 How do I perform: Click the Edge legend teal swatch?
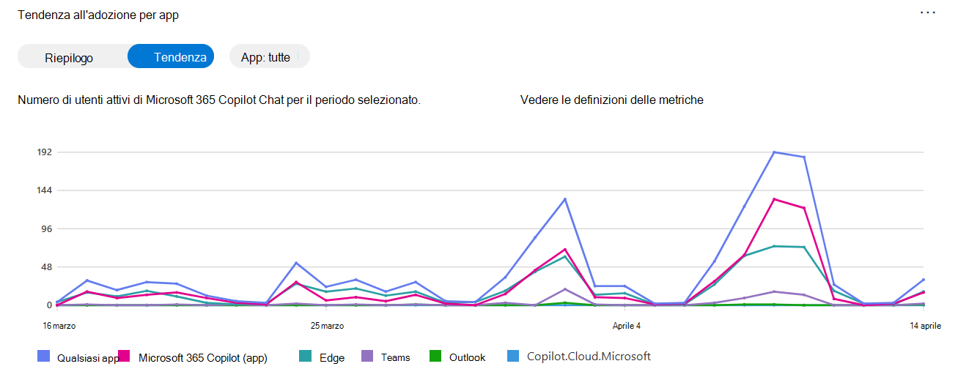[x=305, y=357]
